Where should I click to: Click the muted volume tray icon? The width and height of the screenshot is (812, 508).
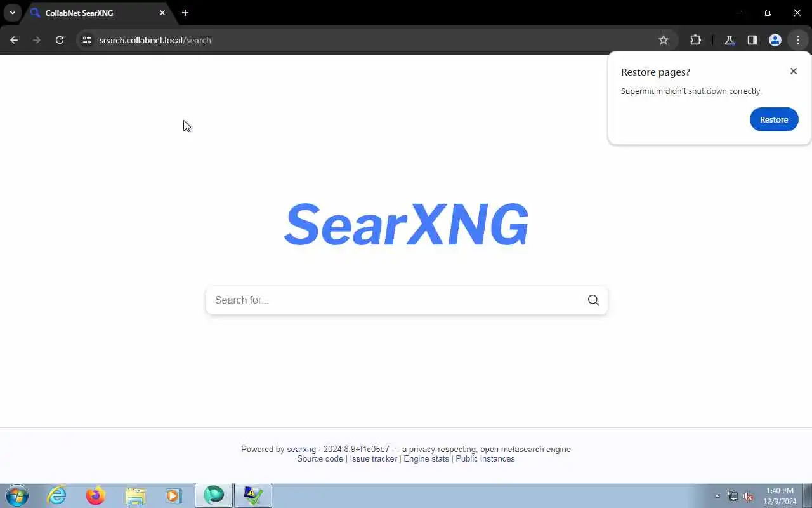click(x=749, y=497)
